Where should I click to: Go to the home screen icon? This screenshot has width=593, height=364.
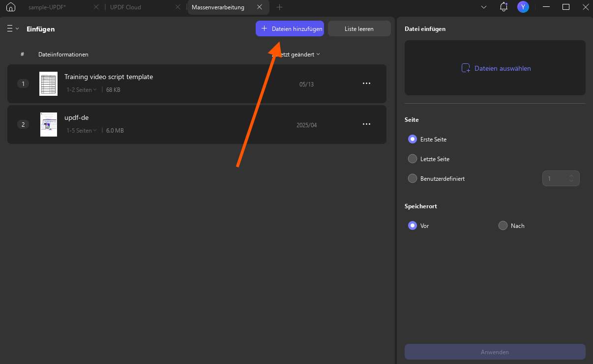point(10,7)
